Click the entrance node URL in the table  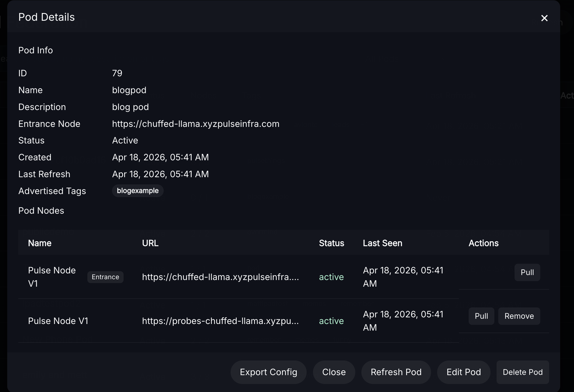(220, 277)
